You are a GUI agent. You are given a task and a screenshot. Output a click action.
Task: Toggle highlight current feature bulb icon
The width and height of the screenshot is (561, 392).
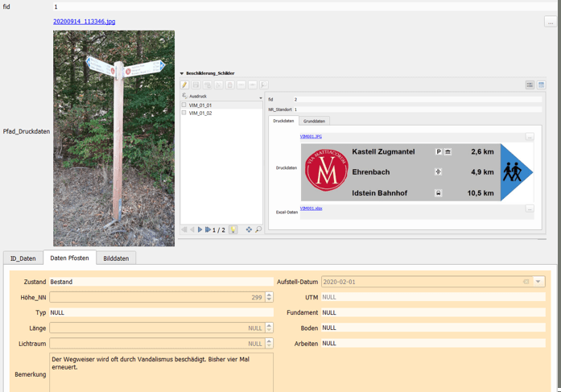(x=233, y=229)
